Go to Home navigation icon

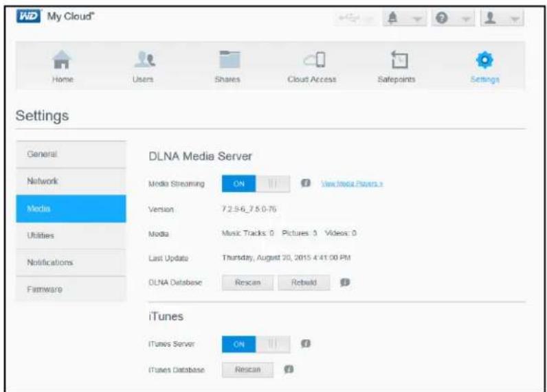pos(62,60)
